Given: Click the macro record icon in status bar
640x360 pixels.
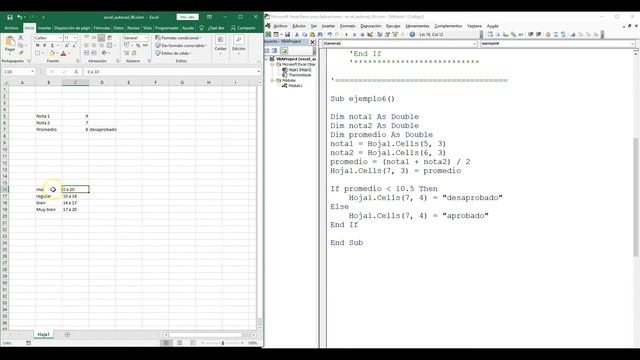Looking at the screenshot, I should click(28, 343).
